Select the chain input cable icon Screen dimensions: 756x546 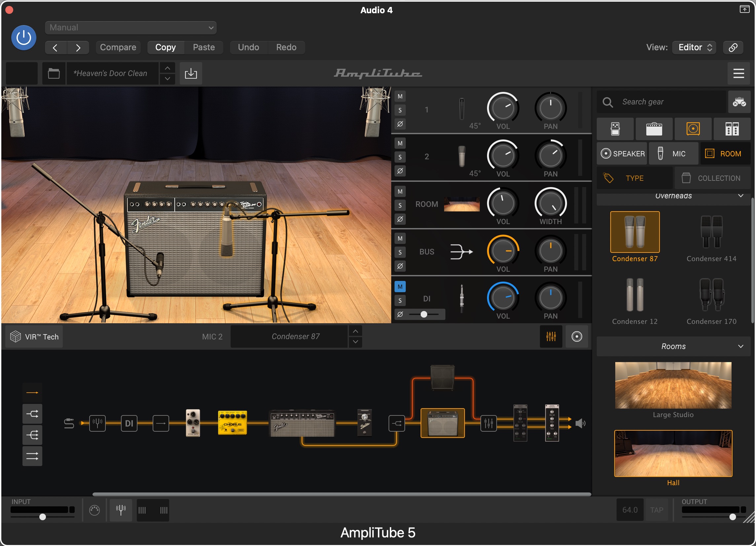click(x=69, y=423)
